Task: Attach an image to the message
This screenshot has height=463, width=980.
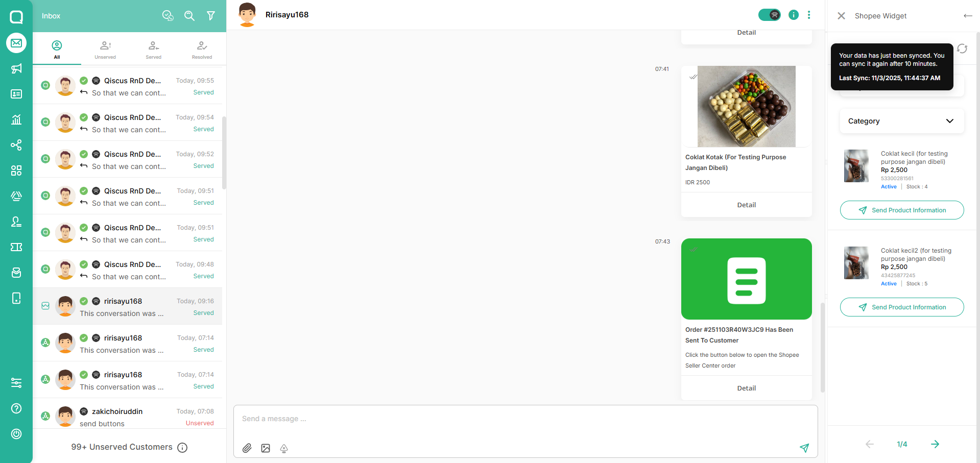Action: click(x=266, y=448)
